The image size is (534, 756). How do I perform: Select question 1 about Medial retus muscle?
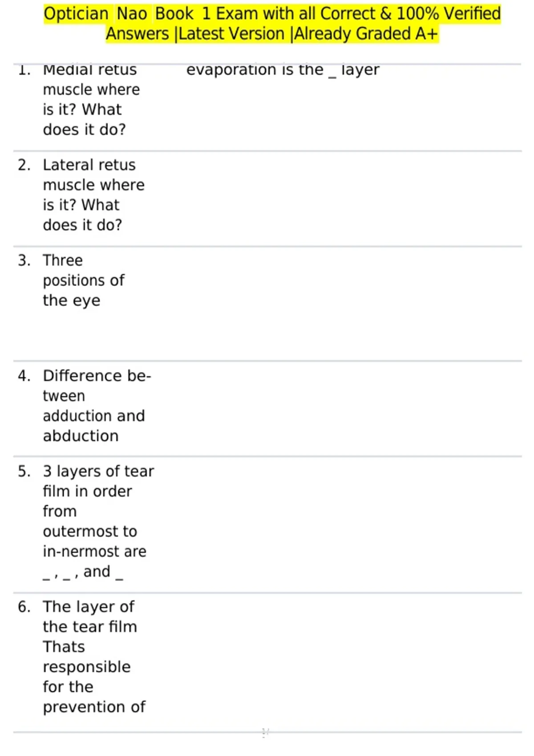click(x=91, y=100)
